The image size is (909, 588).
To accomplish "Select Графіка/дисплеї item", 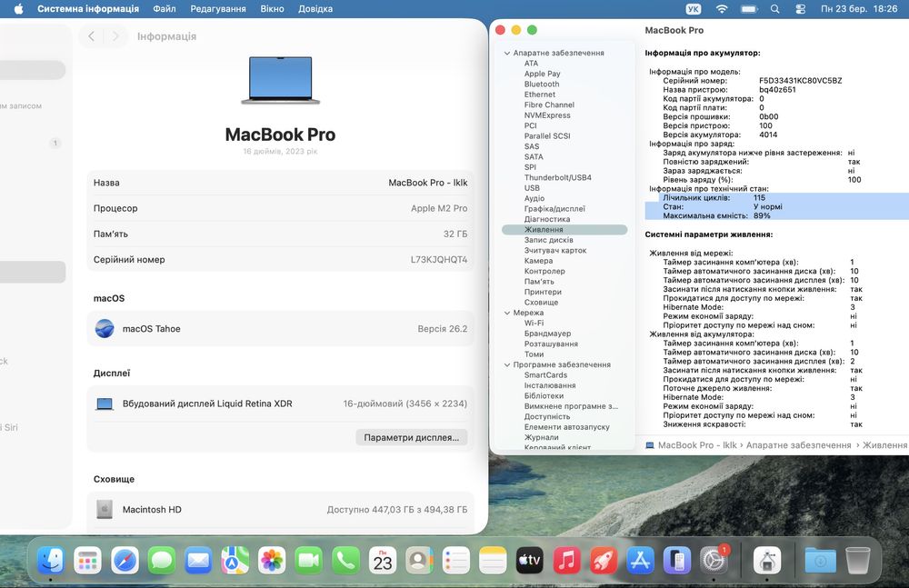I will [x=554, y=209].
